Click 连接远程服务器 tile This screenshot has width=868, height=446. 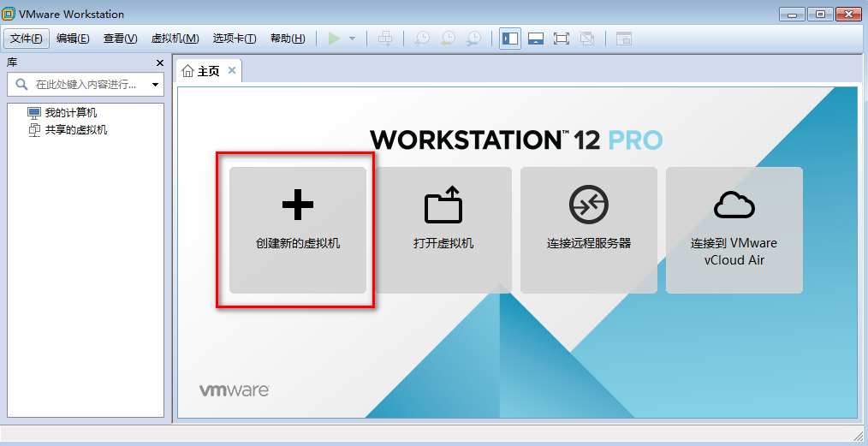coord(589,230)
